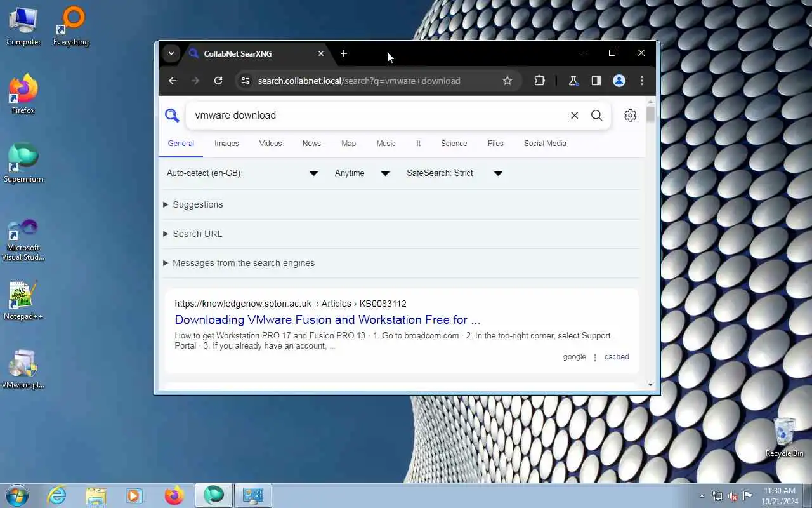Open the taskbar clock showing 11:30 AM
This screenshot has width=812, height=508.
(x=779, y=495)
